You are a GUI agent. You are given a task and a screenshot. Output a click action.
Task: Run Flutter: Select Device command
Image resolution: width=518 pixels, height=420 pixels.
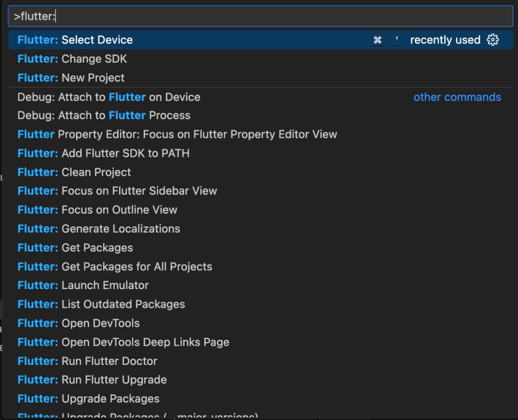click(x=260, y=40)
